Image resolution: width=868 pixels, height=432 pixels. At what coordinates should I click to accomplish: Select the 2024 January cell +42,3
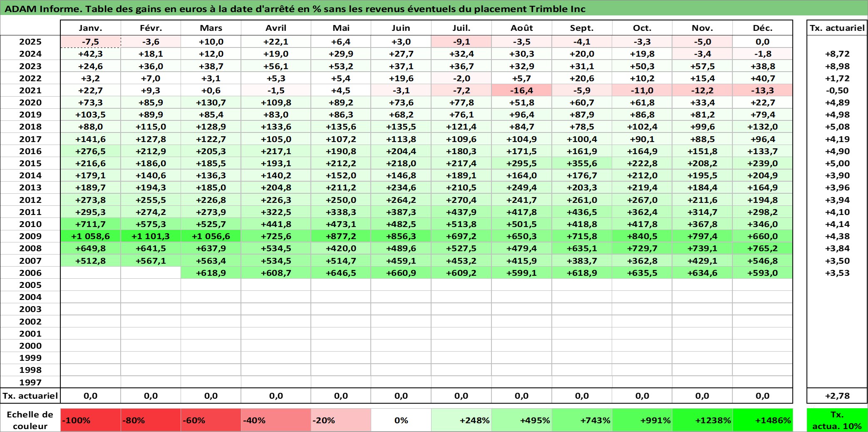click(90, 54)
